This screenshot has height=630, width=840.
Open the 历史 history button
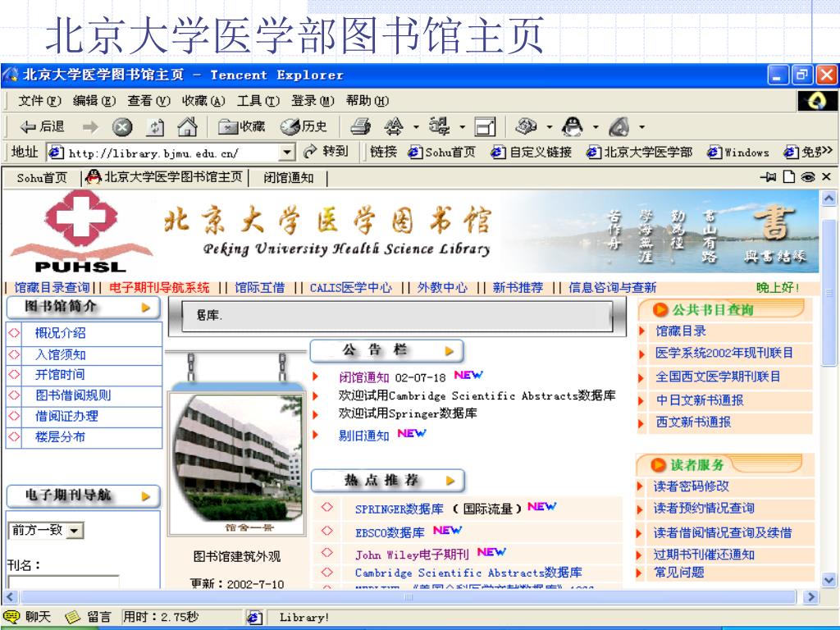tap(304, 126)
